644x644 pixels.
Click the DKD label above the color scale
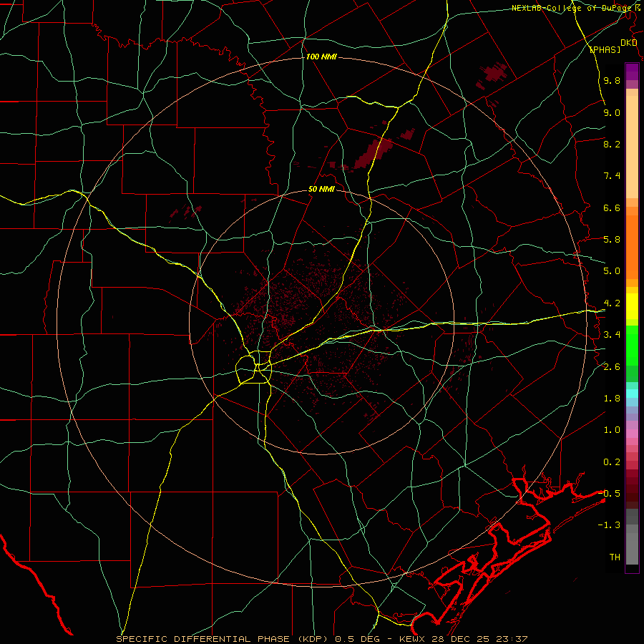(x=628, y=43)
